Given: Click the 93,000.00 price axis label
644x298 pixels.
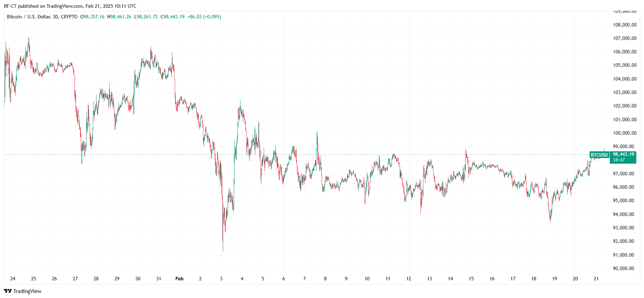Looking at the screenshot, I should point(624,228).
